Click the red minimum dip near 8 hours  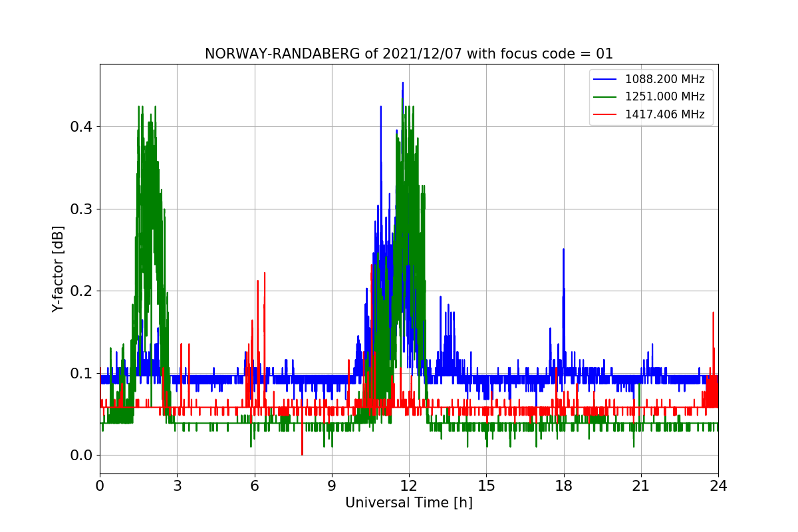(x=302, y=454)
